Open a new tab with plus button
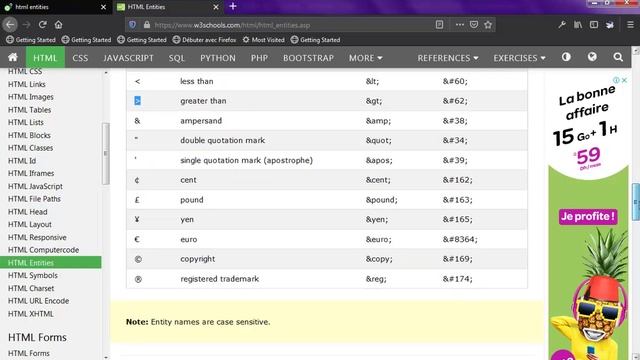The image size is (640, 360). (233, 7)
